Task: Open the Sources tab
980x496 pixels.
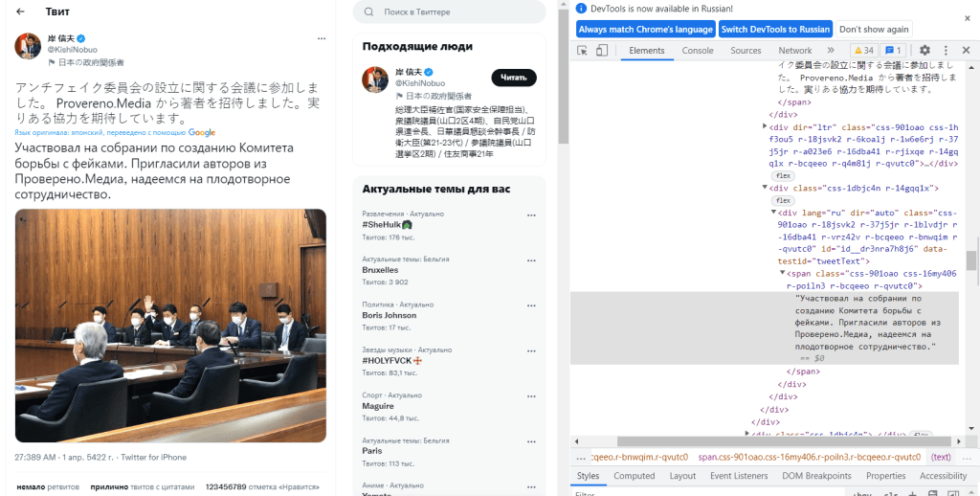Action: (x=746, y=51)
